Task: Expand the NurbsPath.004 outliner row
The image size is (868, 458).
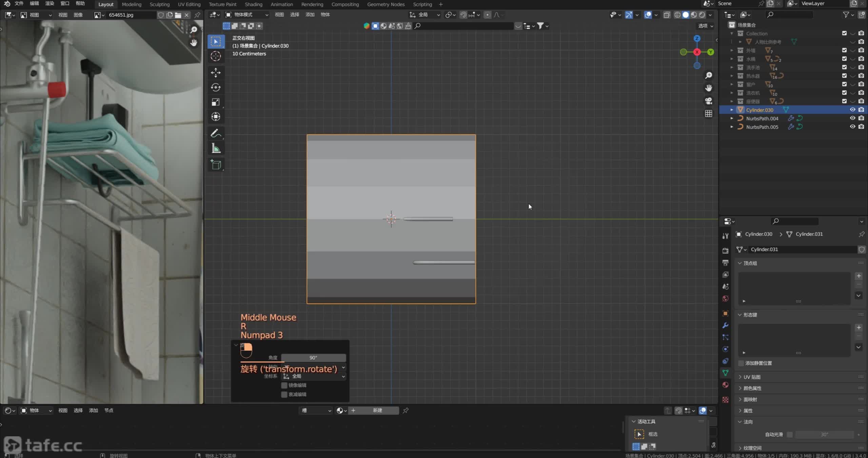Action: coord(732,118)
